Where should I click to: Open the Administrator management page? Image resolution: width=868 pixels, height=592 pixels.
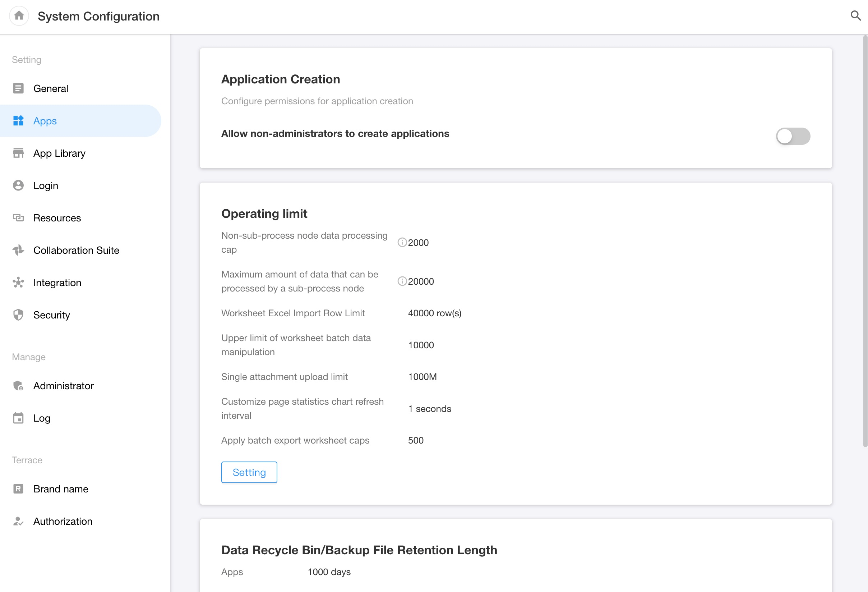(63, 386)
